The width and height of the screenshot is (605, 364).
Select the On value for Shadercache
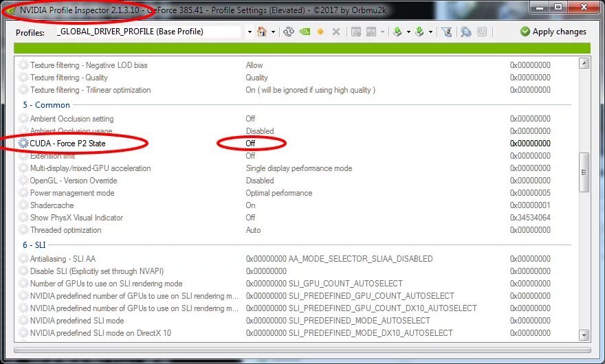coord(250,205)
